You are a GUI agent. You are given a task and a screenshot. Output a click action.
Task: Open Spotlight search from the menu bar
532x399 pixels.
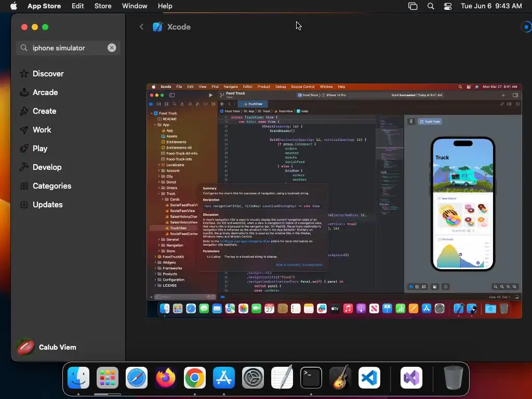pyautogui.click(x=431, y=6)
